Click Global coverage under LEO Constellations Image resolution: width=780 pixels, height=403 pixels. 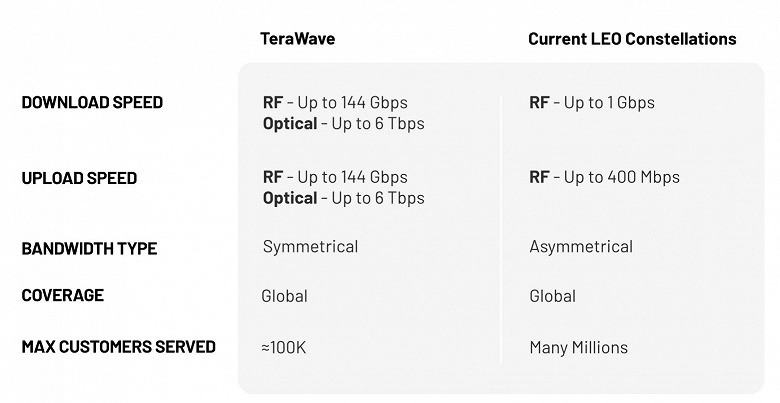pos(553,296)
